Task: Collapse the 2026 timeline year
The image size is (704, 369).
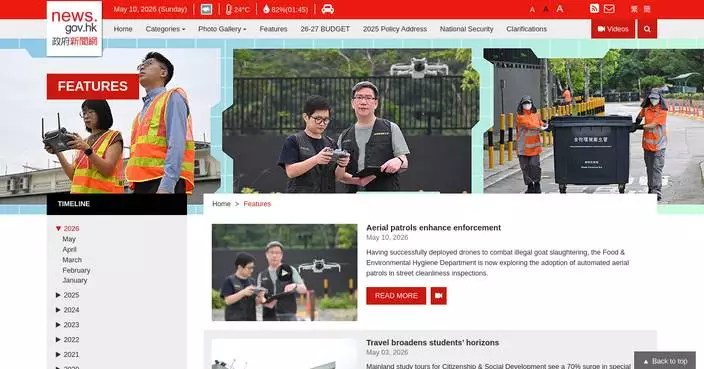Action: [67, 228]
